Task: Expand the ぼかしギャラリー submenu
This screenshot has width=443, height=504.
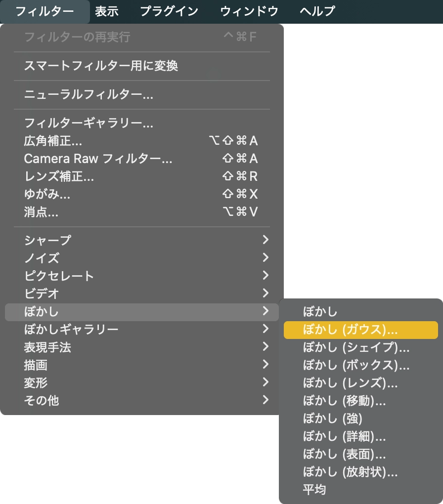Action: coord(71,329)
